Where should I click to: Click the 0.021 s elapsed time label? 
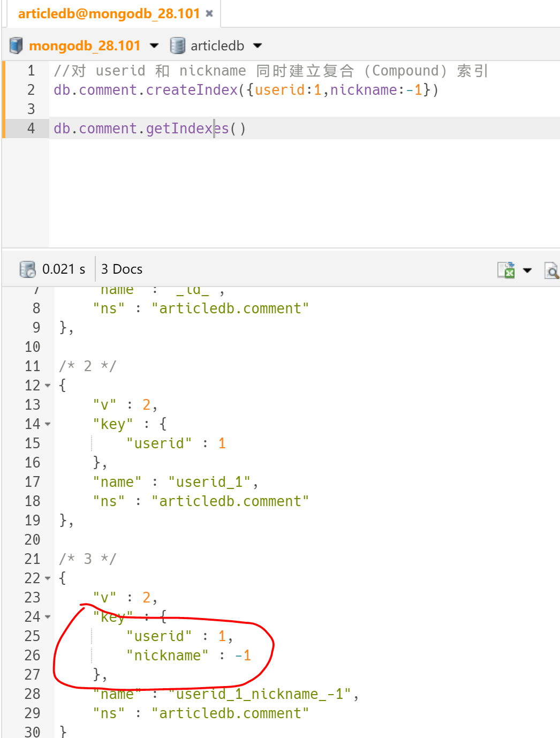[x=64, y=269]
